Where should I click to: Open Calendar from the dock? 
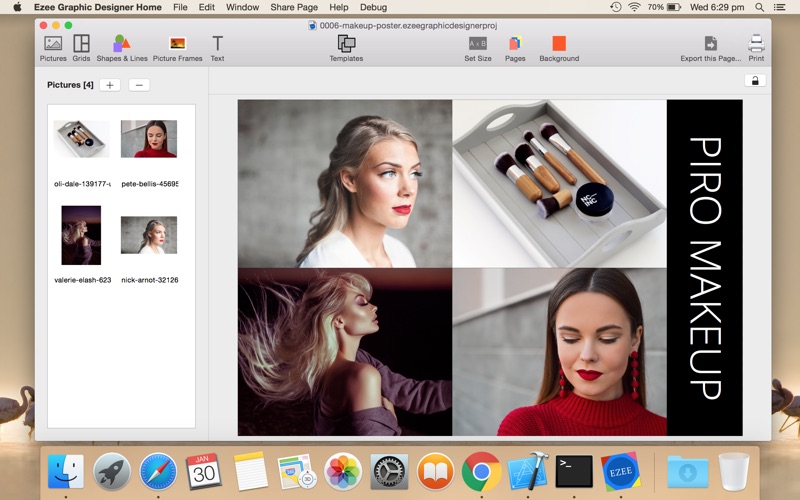(x=204, y=471)
